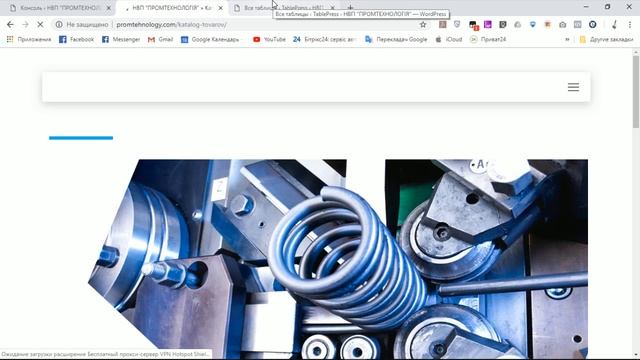Click the grey cloud extension icon

pyautogui.click(x=518, y=24)
